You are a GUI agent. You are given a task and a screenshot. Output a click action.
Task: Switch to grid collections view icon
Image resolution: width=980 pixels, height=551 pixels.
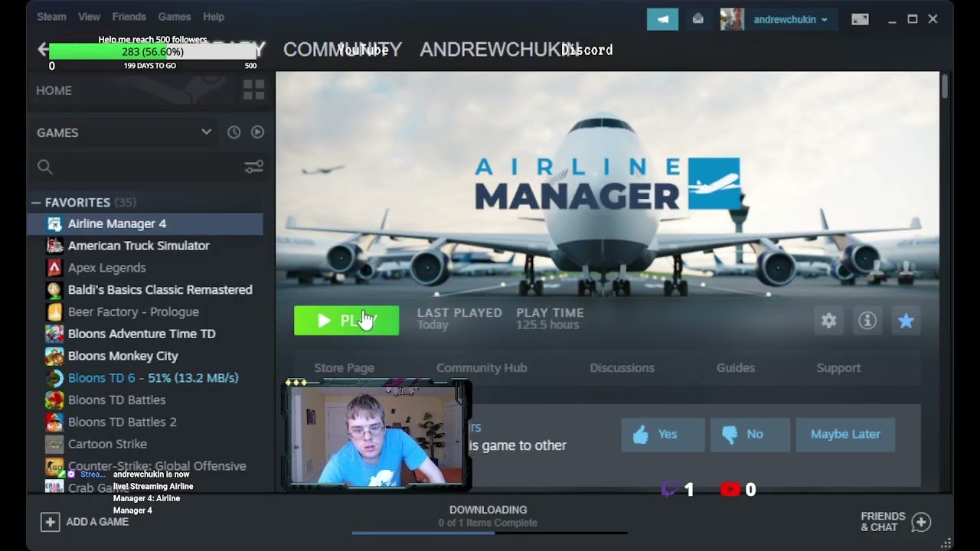253,90
